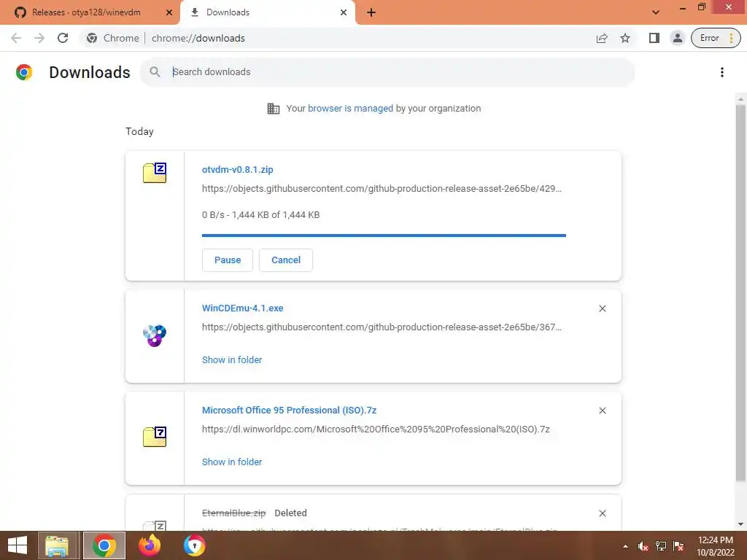
Task: Click the Chrome taskbar icon
Action: [104, 545]
